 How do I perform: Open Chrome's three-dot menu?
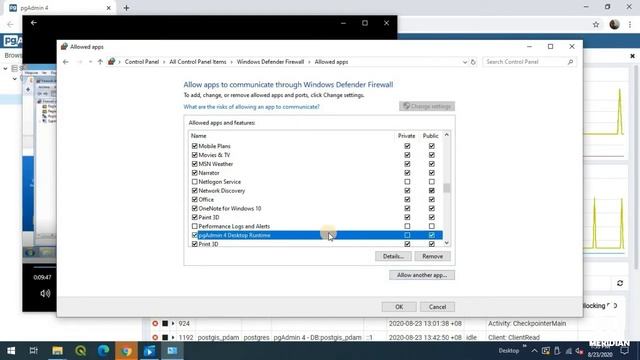(630, 24)
